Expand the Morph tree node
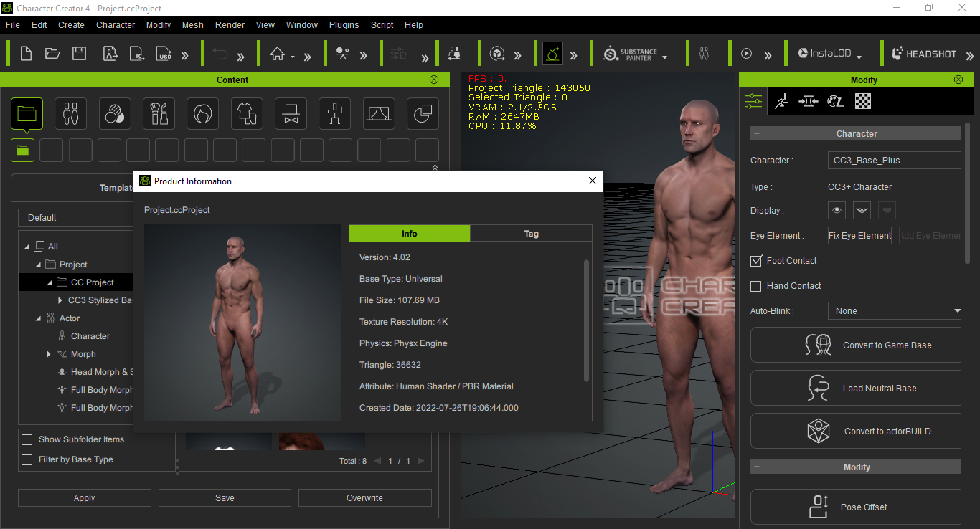 coord(49,354)
